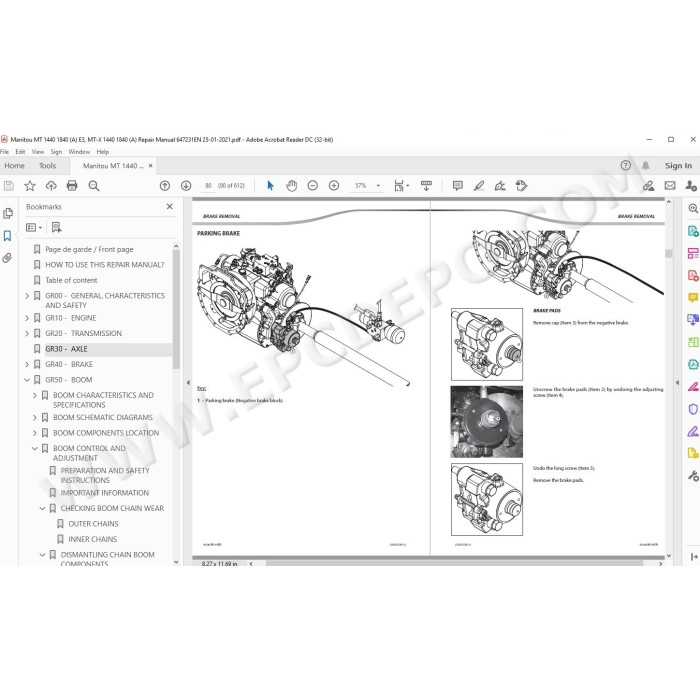Select the arrow Selection tool
Viewport: 700px width, 700px height.
270,186
